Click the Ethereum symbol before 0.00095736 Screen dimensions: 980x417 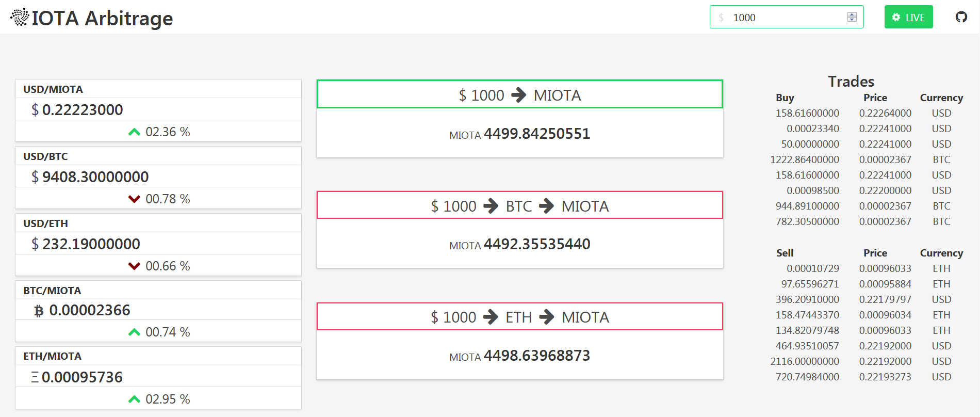[35, 378]
